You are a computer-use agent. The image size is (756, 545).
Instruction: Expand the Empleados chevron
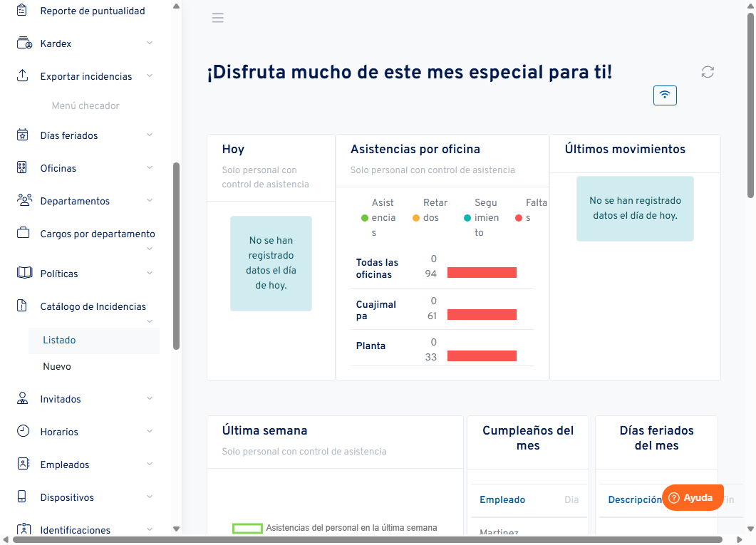pyautogui.click(x=150, y=464)
